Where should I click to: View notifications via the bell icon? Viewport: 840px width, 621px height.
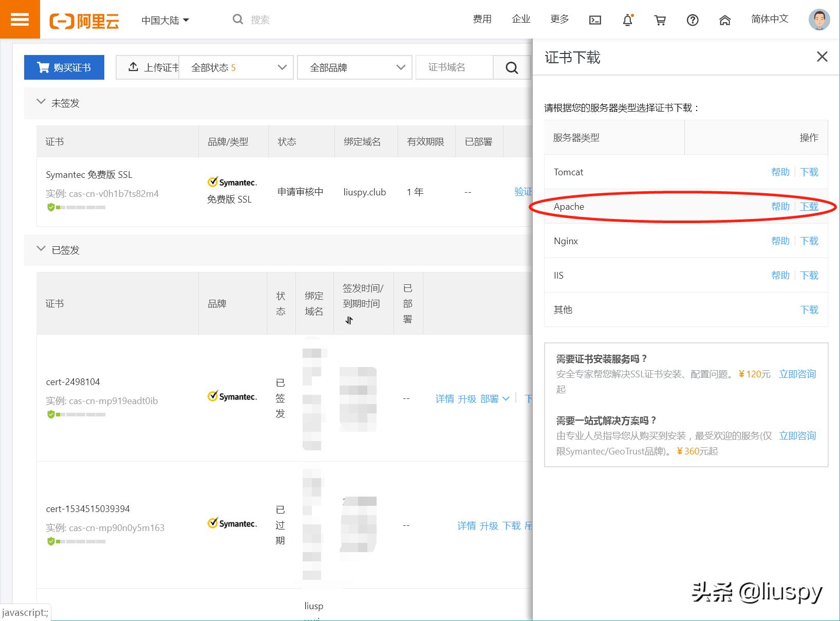[x=627, y=20]
